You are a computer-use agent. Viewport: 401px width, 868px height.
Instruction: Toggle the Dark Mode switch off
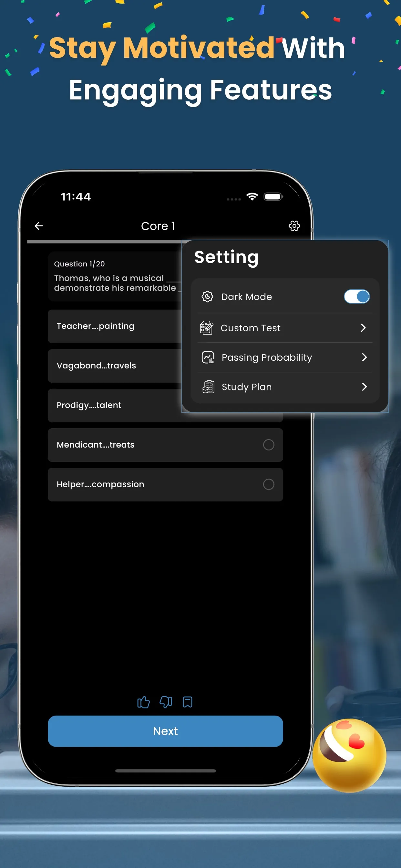[356, 296]
